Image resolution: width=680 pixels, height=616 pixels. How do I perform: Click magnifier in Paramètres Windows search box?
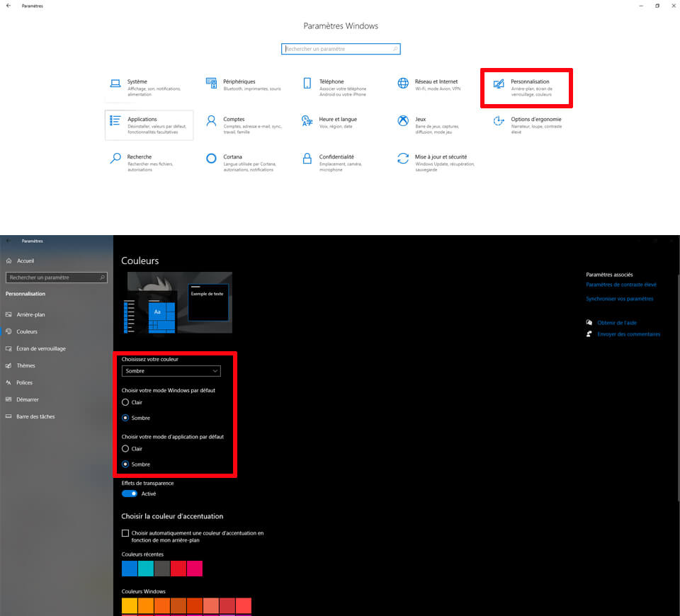click(x=395, y=49)
